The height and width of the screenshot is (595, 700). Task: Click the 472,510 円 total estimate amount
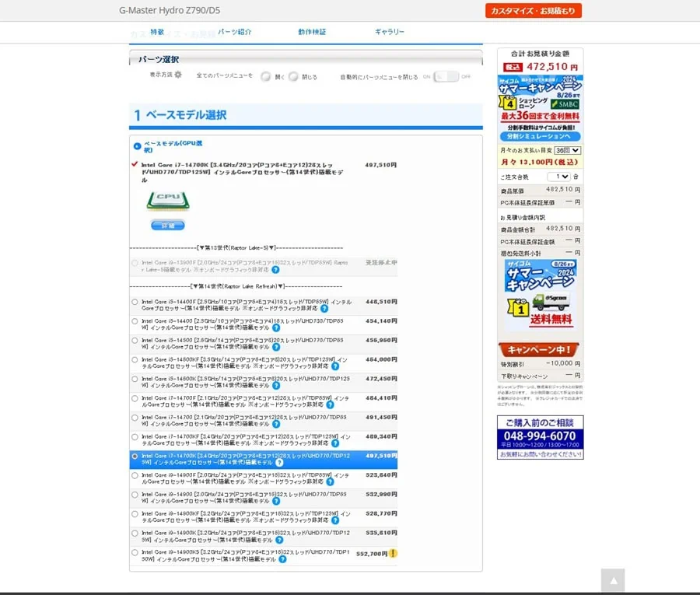(552, 67)
